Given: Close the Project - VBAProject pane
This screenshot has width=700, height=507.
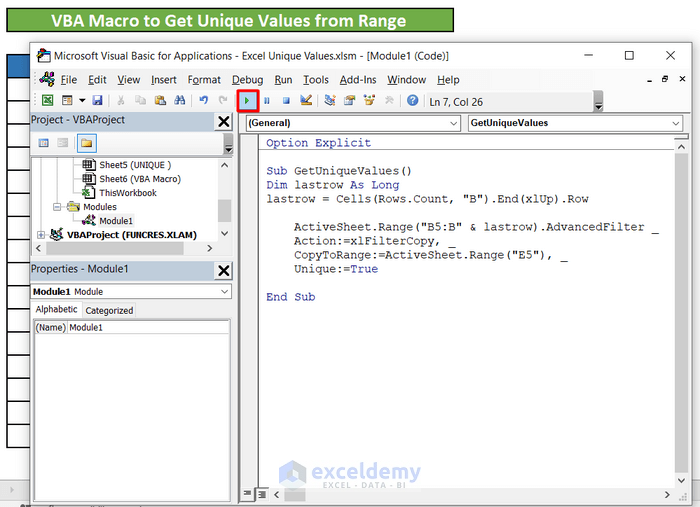Looking at the screenshot, I should [224, 121].
